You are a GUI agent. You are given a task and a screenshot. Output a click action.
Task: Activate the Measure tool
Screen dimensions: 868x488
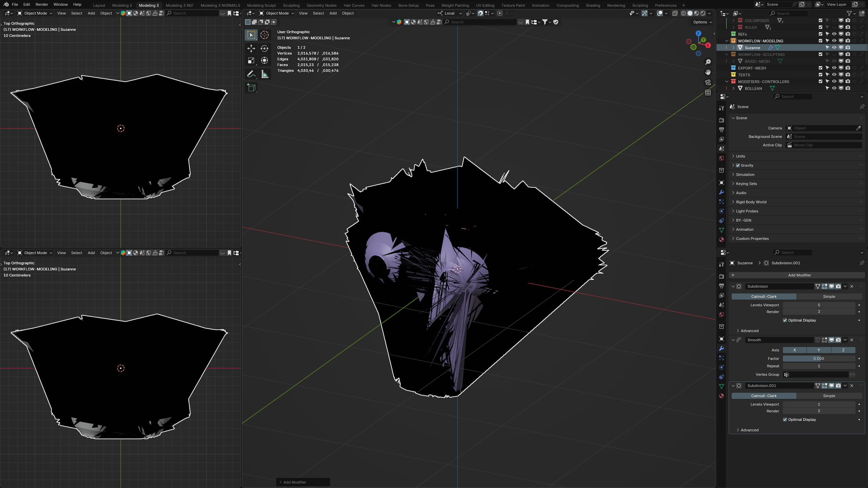(264, 74)
